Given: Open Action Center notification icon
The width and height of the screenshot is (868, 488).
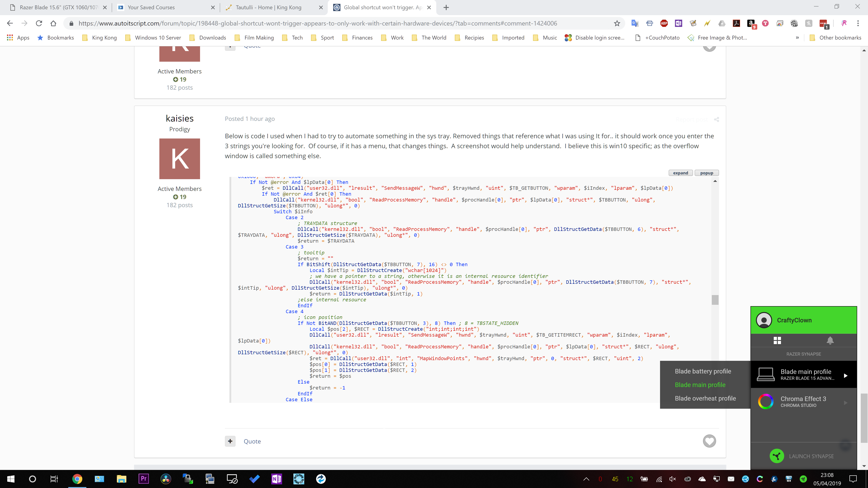Looking at the screenshot, I should [853, 479].
